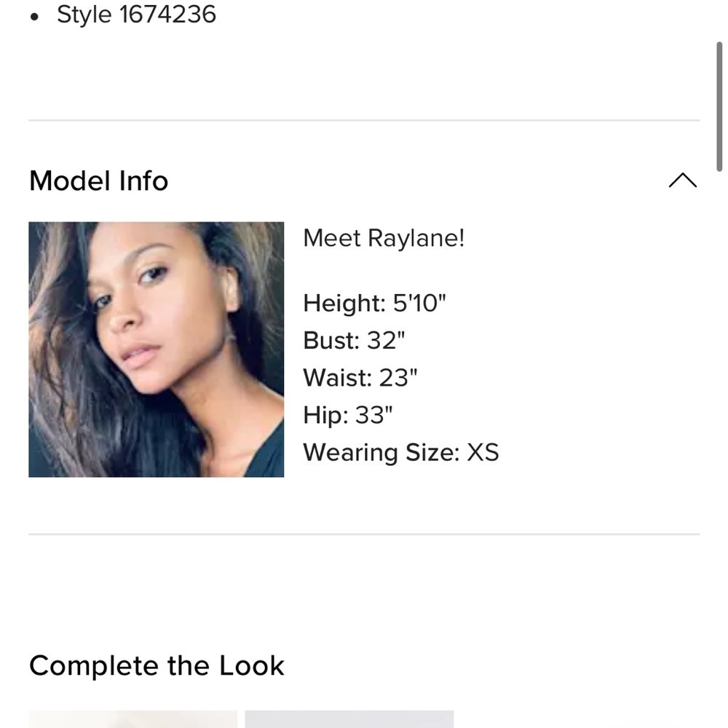Click the Model Info heading
The image size is (728, 728).
(98, 181)
